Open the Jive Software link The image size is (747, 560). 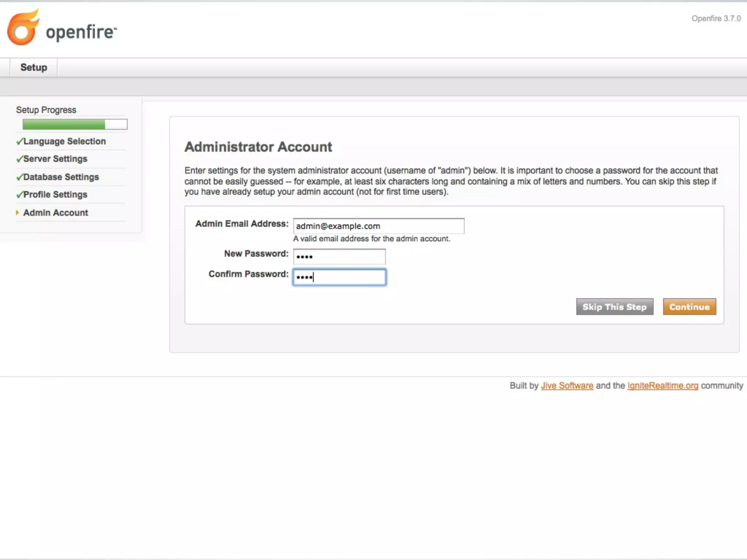pyautogui.click(x=567, y=386)
